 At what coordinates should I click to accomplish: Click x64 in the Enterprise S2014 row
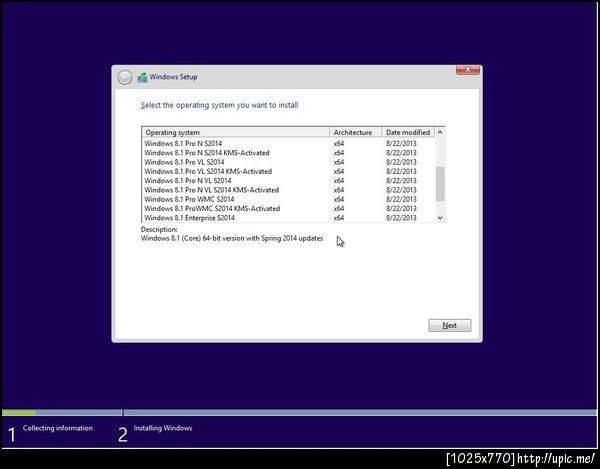(339, 218)
